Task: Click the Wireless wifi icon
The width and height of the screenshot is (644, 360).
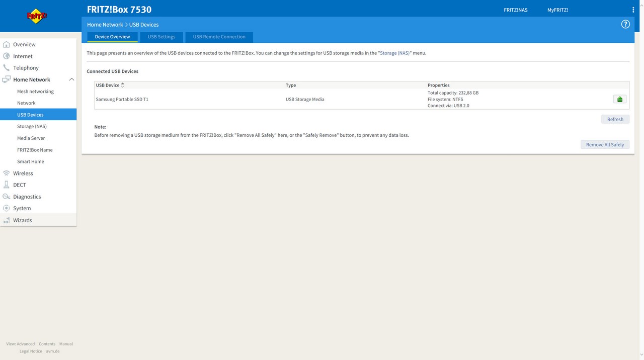Action: click(7, 173)
